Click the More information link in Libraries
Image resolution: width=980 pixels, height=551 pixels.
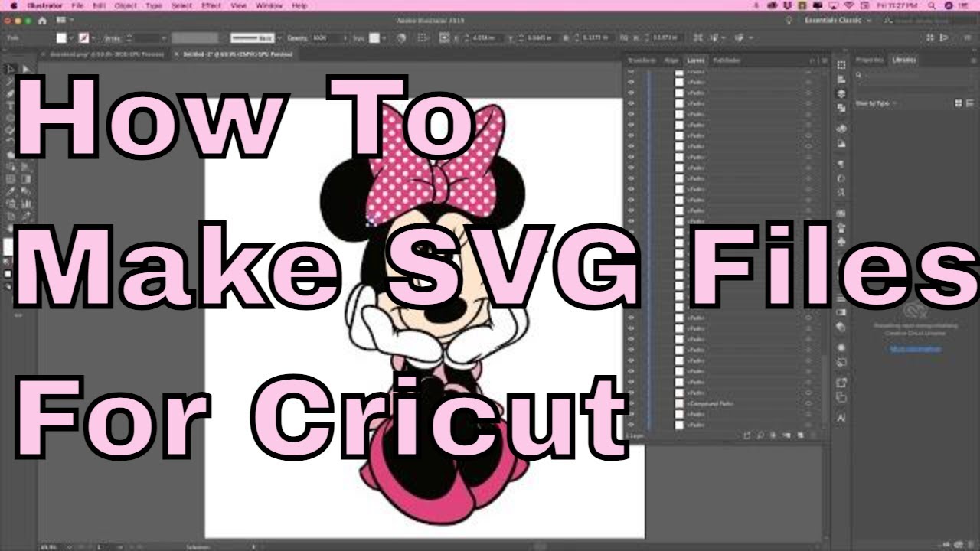[x=916, y=349]
